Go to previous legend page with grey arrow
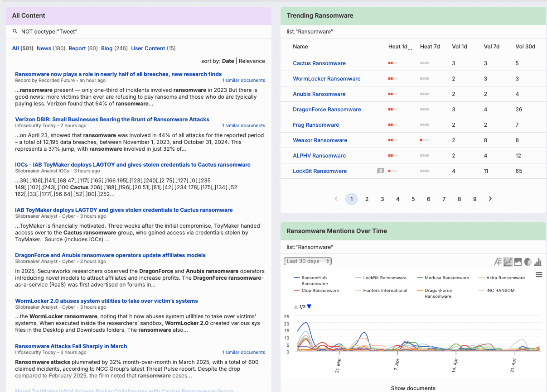The width and height of the screenshot is (547, 392). [296, 306]
